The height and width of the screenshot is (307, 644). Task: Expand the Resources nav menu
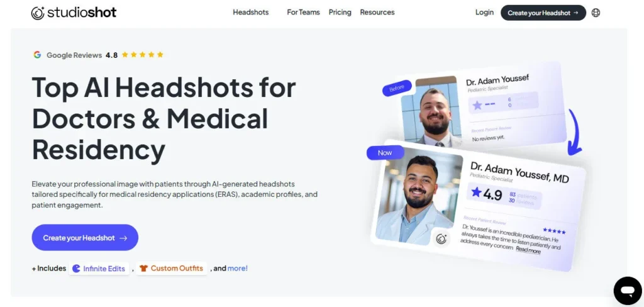coord(377,13)
